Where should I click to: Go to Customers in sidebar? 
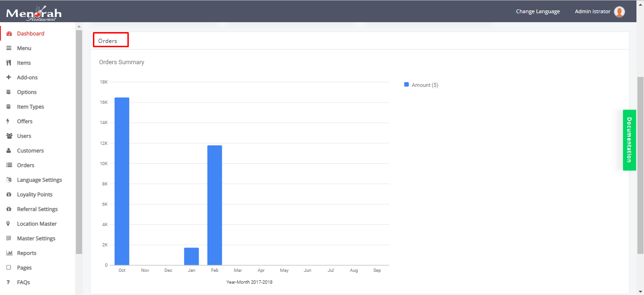30,151
